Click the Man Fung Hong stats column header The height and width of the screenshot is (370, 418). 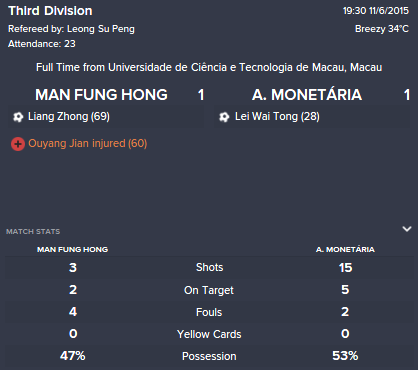(72, 249)
